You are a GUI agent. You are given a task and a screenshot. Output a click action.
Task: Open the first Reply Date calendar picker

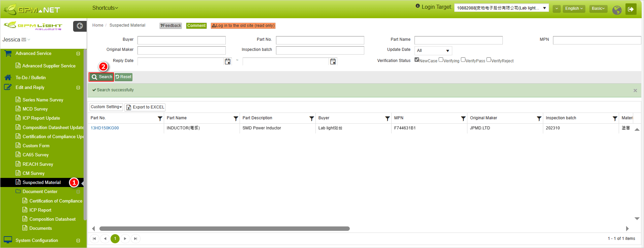pos(228,61)
